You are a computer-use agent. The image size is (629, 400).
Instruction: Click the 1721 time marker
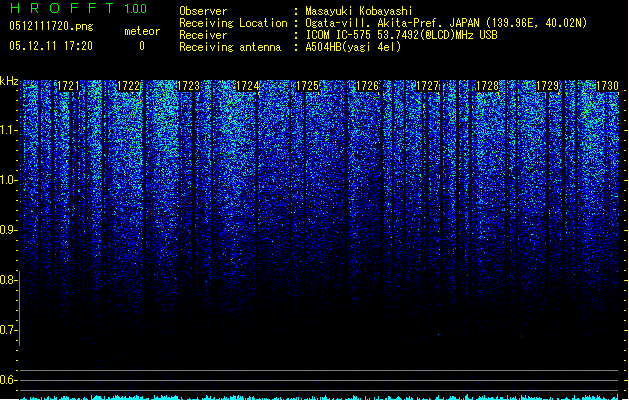(68, 86)
